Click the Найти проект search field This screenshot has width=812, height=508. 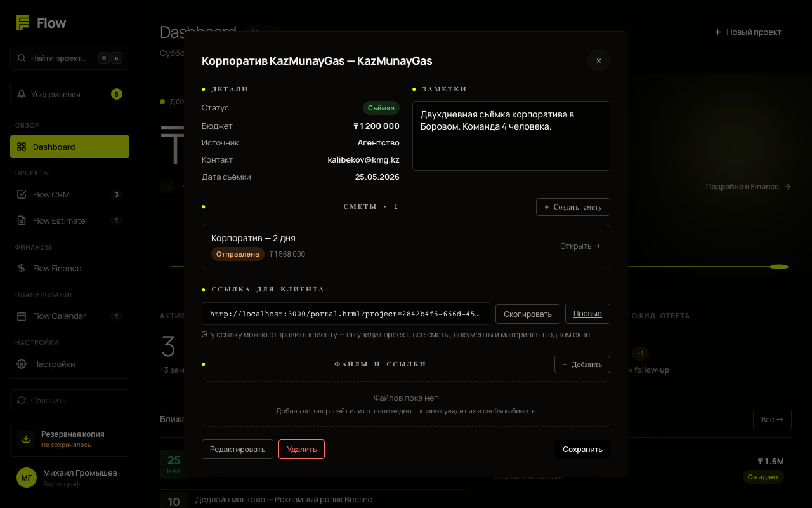pyautogui.click(x=70, y=58)
